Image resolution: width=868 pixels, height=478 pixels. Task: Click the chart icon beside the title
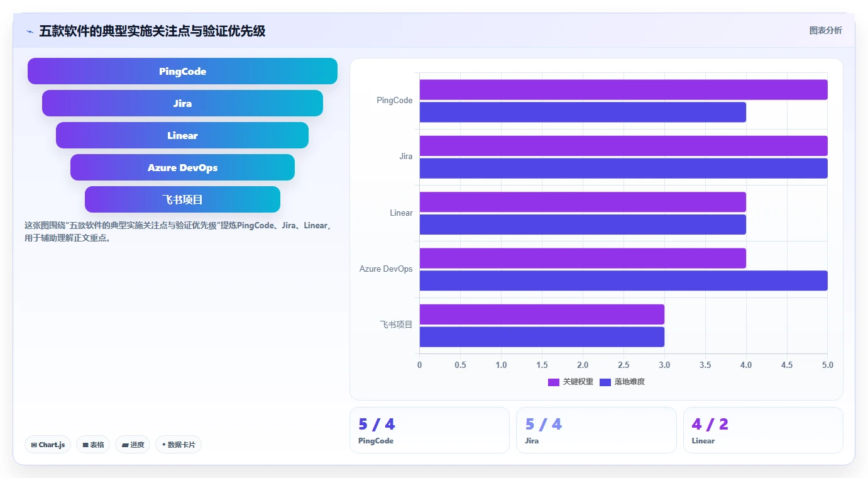pyautogui.click(x=30, y=31)
